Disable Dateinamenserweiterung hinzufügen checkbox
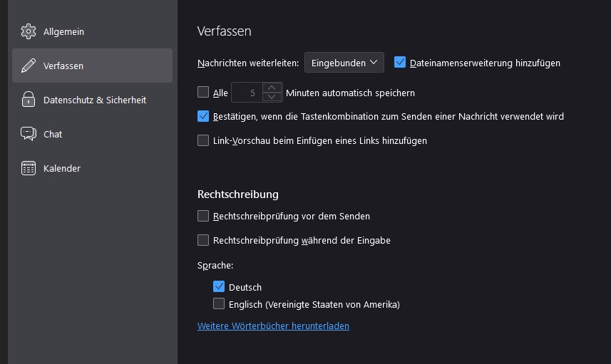The height and width of the screenshot is (364, 611). tap(400, 62)
